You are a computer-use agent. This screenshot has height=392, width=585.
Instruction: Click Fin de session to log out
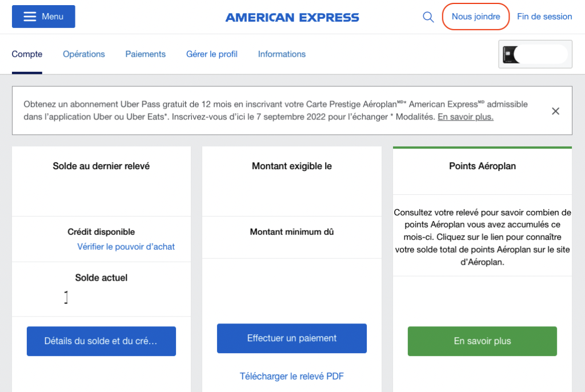pyautogui.click(x=544, y=16)
